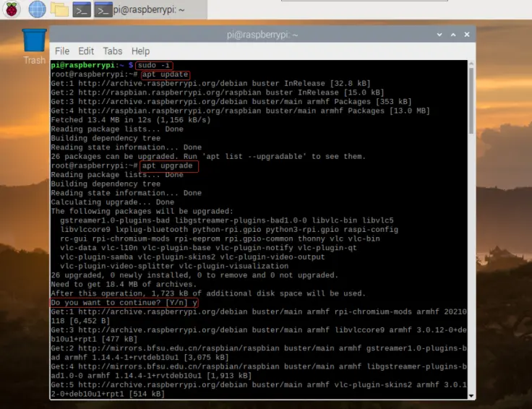The image size is (532, 409).
Task: Open the Raspberry Pi main menu
Action: pyautogui.click(x=12, y=9)
